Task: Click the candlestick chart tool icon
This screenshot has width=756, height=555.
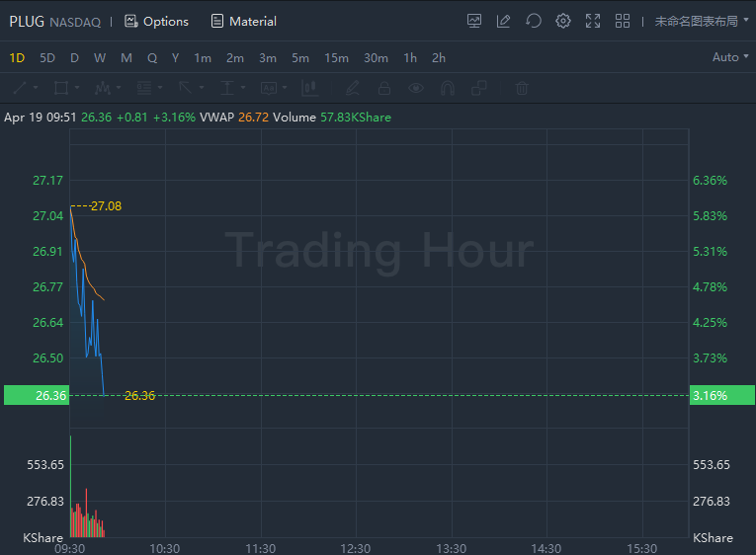Action: click(309, 88)
